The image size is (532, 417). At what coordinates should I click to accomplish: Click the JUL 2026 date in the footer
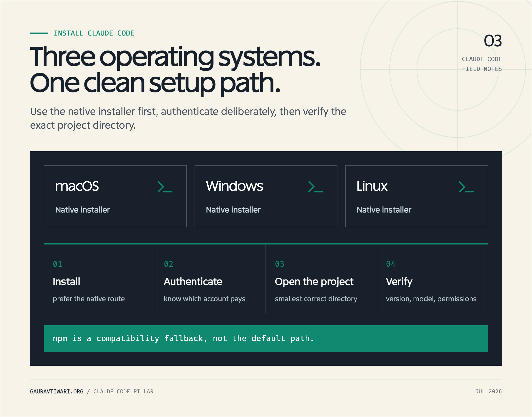coord(489,391)
